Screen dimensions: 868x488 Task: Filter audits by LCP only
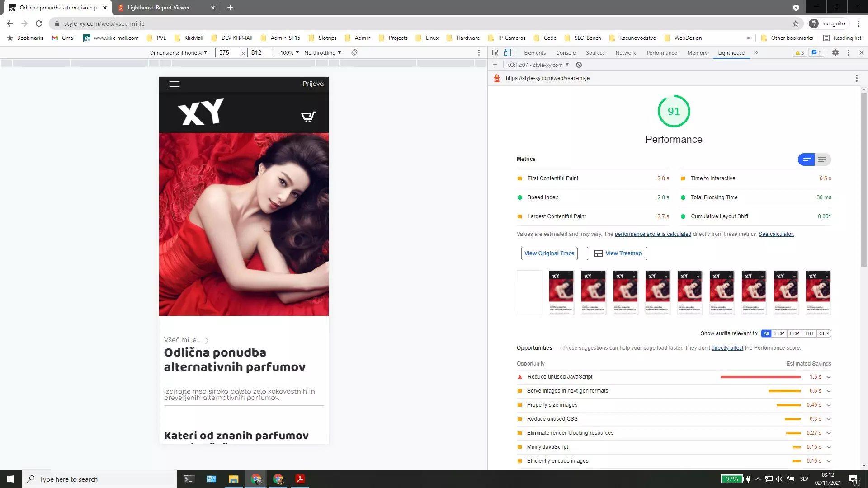(x=794, y=333)
